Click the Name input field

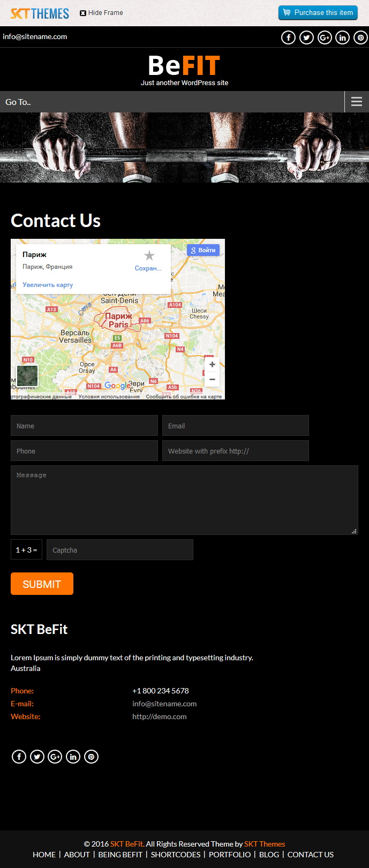(84, 426)
